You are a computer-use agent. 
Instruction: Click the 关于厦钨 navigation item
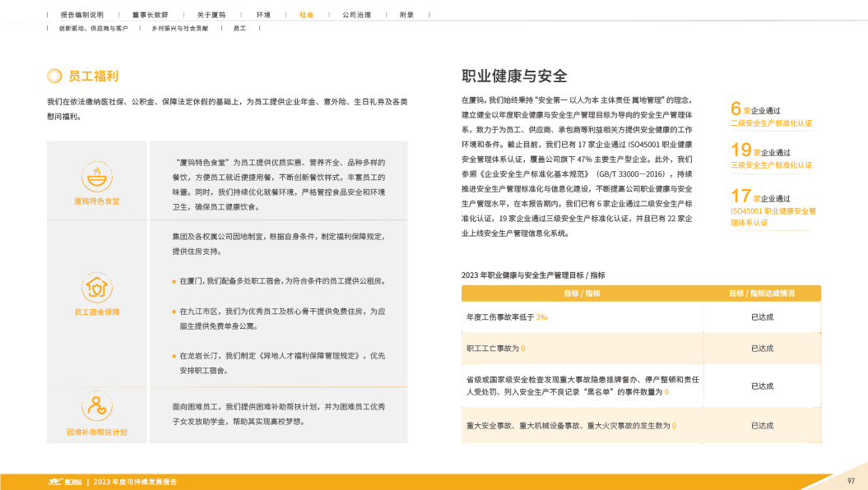(211, 15)
